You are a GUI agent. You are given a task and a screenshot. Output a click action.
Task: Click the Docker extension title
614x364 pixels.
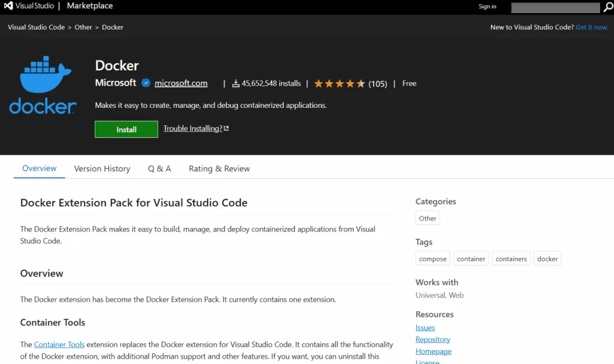click(x=117, y=65)
